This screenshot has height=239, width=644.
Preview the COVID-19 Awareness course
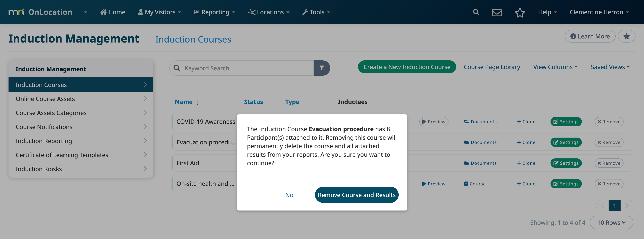click(x=434, y=122)
